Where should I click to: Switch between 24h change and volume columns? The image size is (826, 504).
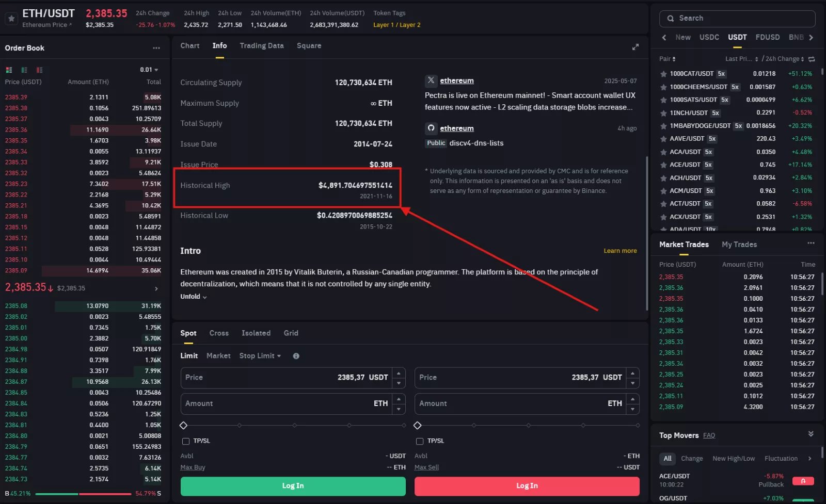(x=812, y=59)
